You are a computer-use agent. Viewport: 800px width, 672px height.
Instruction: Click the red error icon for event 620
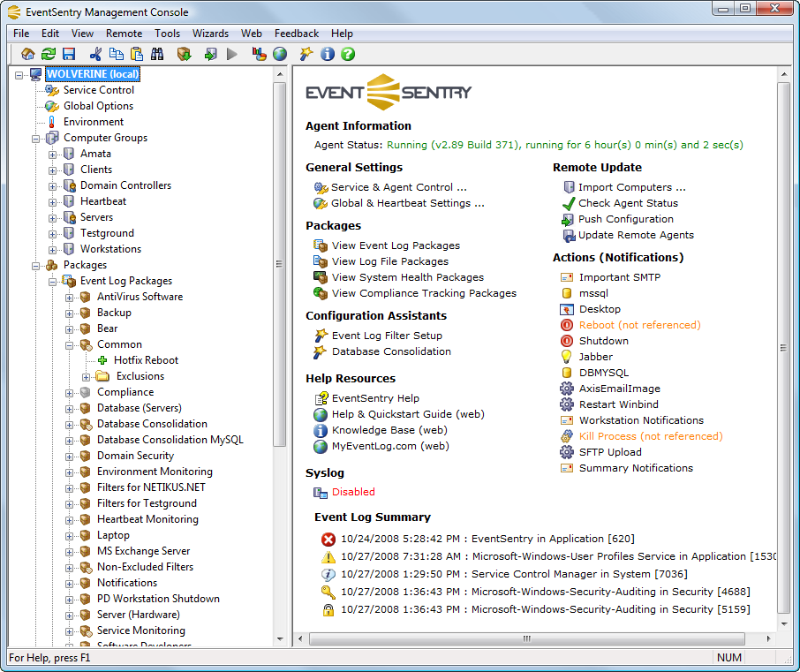tap(328, 540)
